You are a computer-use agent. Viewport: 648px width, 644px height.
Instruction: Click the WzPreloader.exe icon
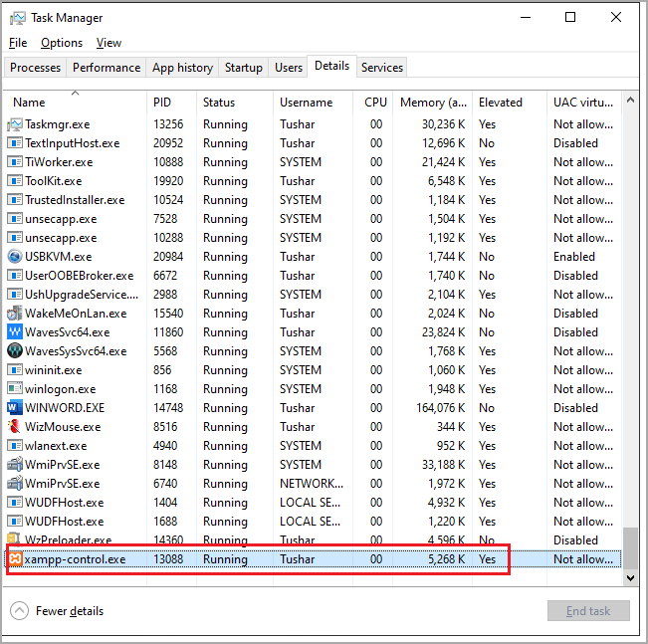tap(15, 540)
